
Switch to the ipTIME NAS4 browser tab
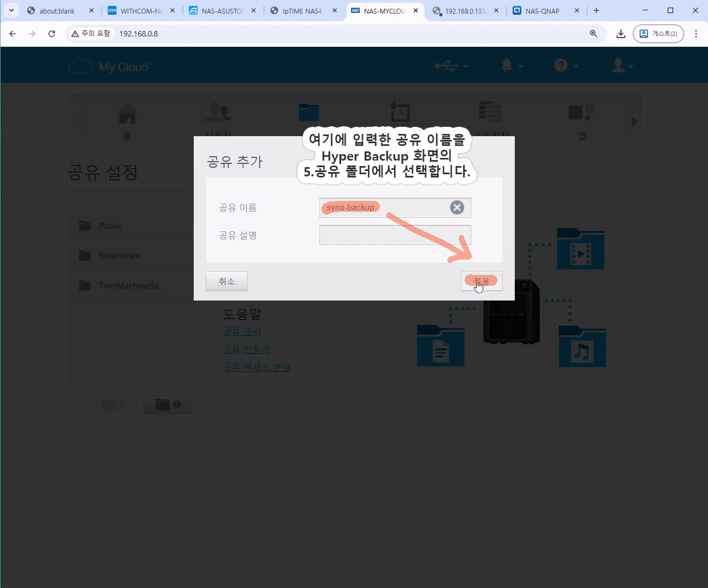tap(301, 11)
